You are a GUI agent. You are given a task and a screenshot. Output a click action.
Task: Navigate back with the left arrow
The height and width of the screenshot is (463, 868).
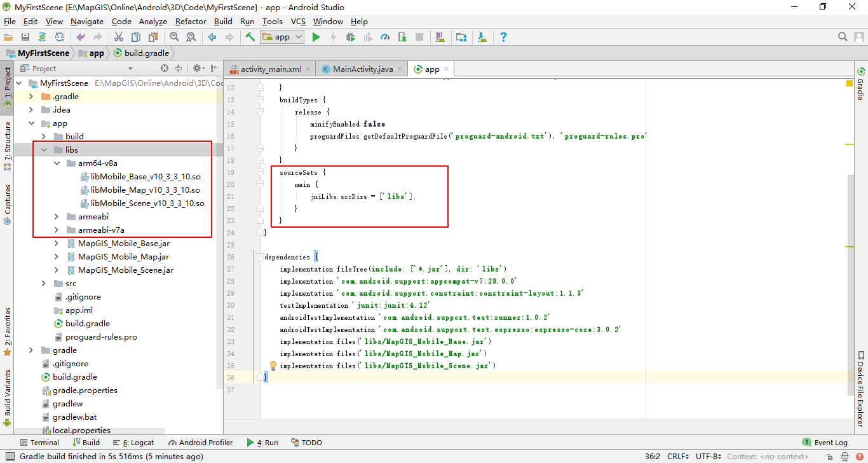[212, 38]
